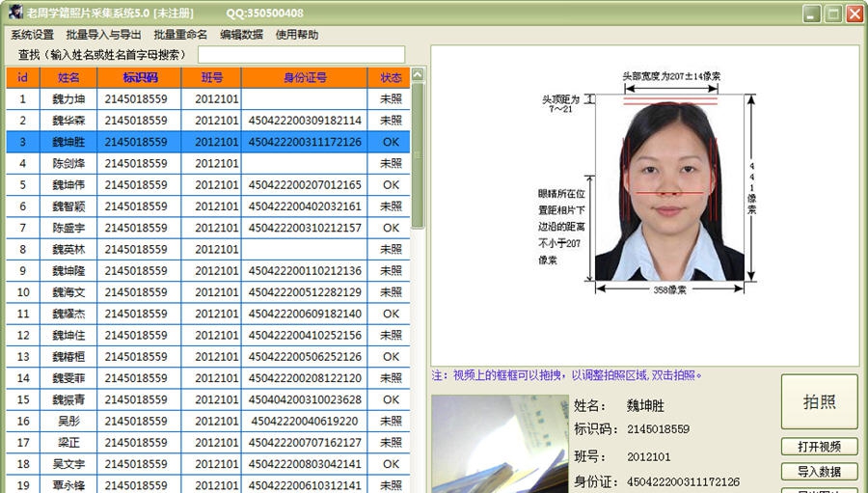Image resolution: width=868 pixels, height=493 pixels.
Task: Select the row for 魏坤隆
Action: [208, 271]
